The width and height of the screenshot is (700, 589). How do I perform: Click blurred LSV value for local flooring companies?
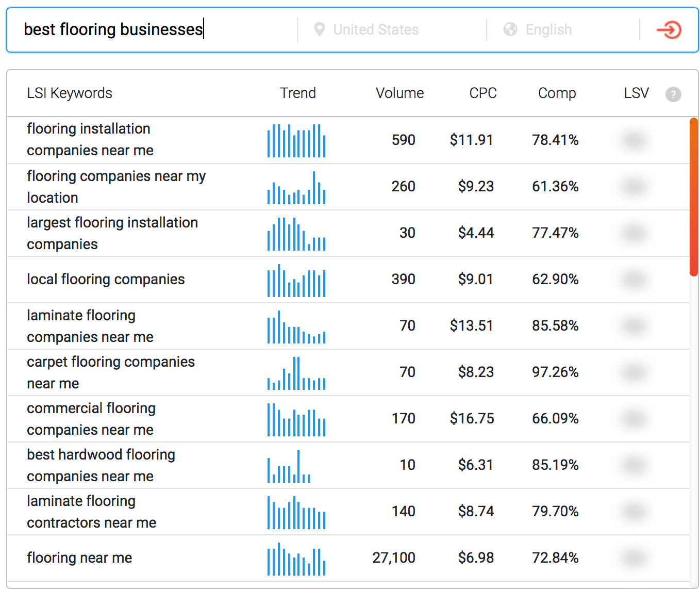coord(634,280)
